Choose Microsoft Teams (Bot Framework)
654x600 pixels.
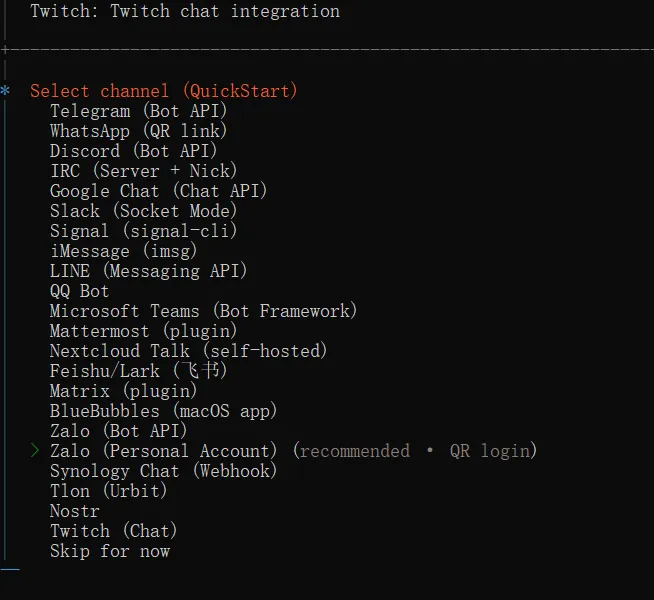point(203,311)
